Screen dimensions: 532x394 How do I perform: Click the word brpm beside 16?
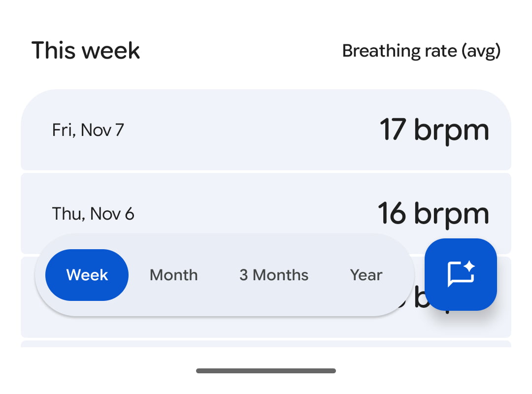point(451,213)
